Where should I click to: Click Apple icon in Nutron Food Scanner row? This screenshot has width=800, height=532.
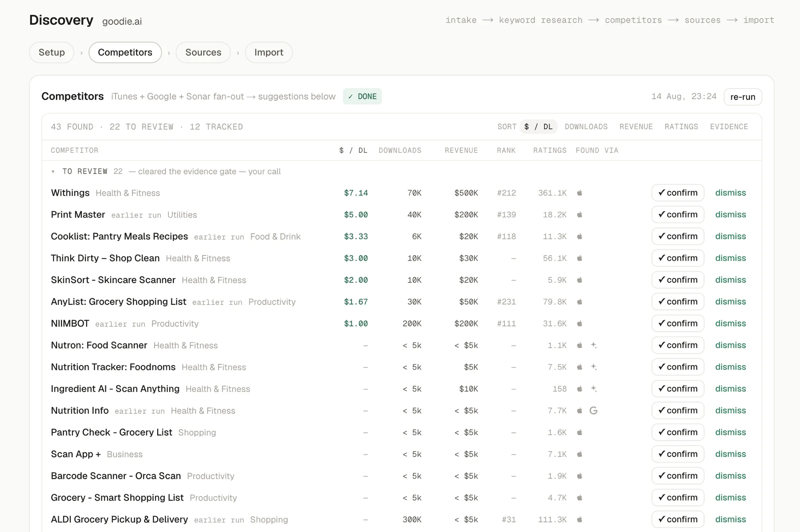click(x=580, y=345)
